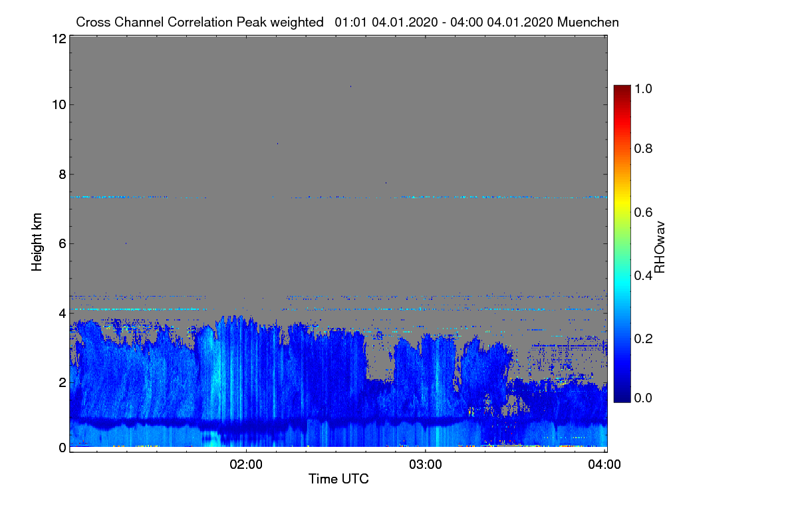Click the station name 'Muenchen' in the title
This screenshot has height=532, width=798.
tap(589, 22)
